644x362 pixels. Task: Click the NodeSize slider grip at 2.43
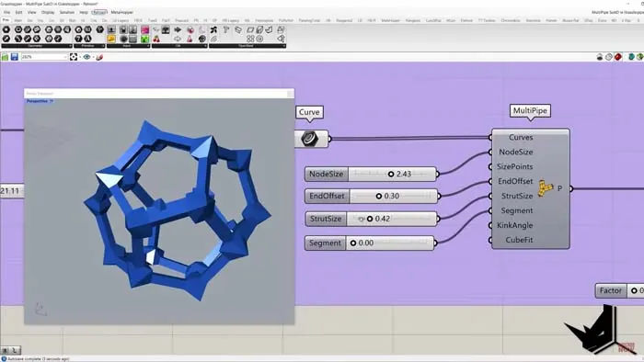click(x=391, y=175)
